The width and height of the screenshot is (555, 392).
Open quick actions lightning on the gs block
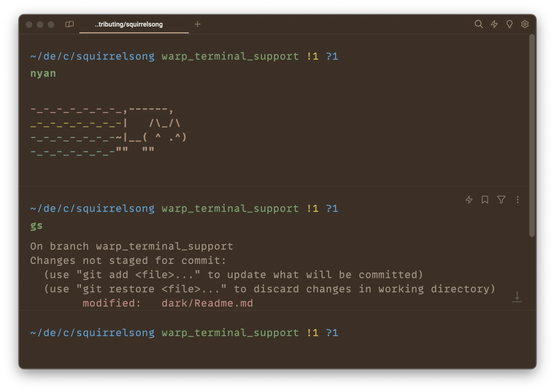469,200
